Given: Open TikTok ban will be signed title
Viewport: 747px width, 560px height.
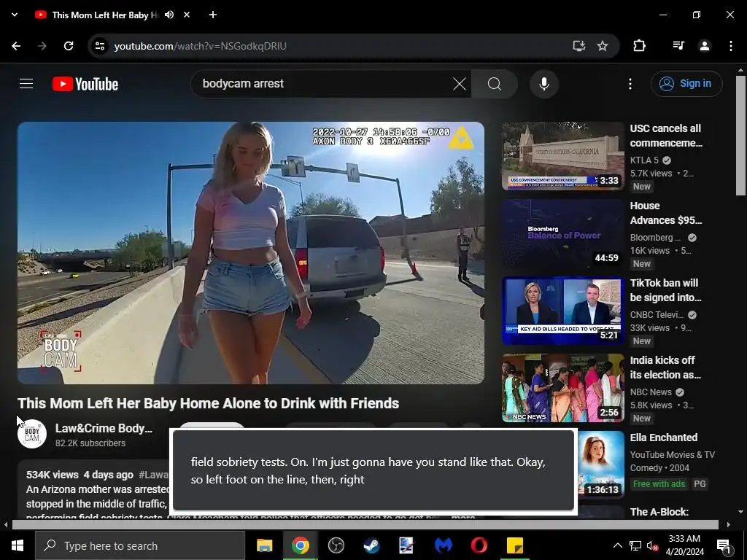Looking at the screenshot, I should (x=666, y=290).
